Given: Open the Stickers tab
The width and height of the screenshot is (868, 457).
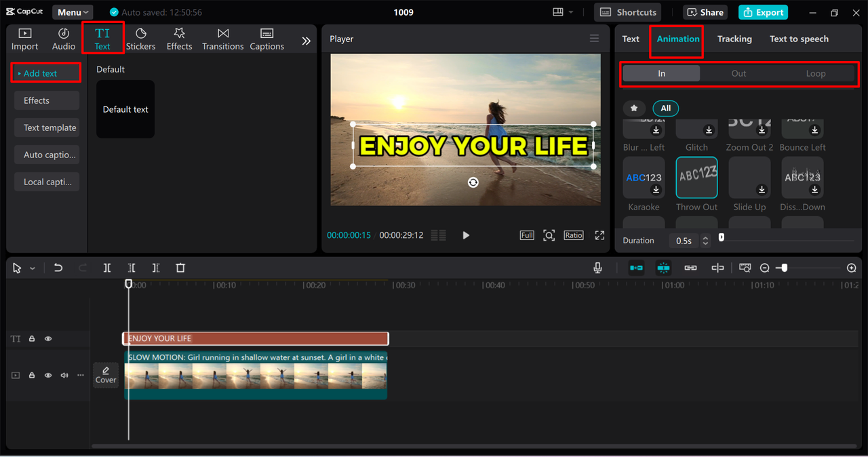Looking at the screenshot, I should [x=140, y=39].
